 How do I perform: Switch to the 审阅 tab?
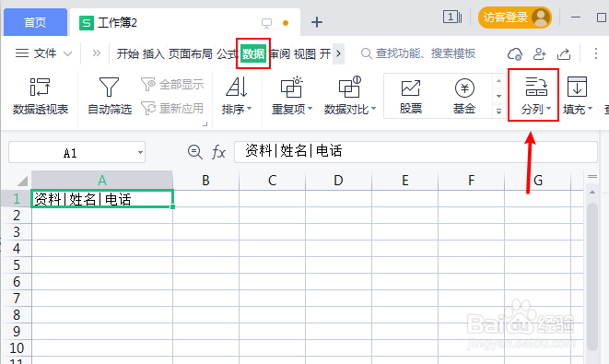pyautogui.click(x=280, y=53)
